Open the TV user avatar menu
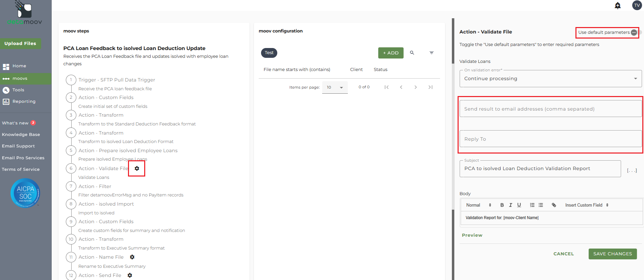This screenshot has width=644, height=280. 637,5
